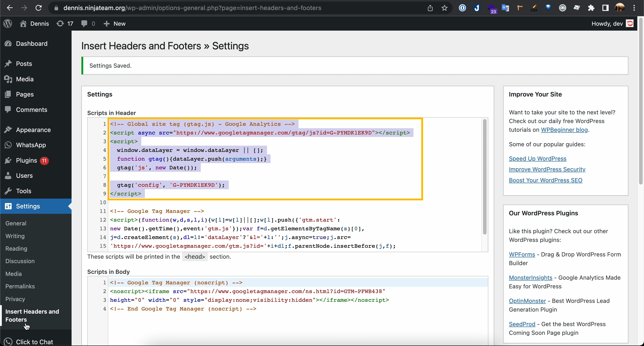Open the WPBeginner blog link
Image resolution: width=644 pixels, height=346 pixels.
tap(564, 130)
